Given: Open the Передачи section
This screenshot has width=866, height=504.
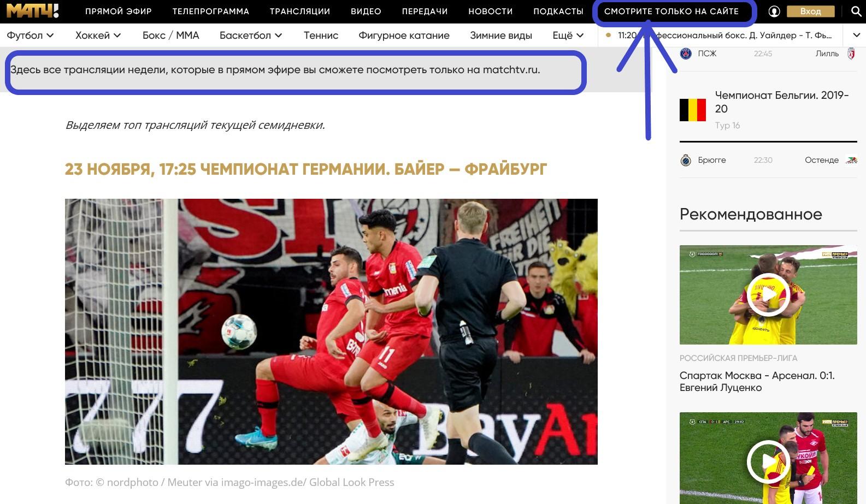Looking at the screenshot, I should [425, 11].
